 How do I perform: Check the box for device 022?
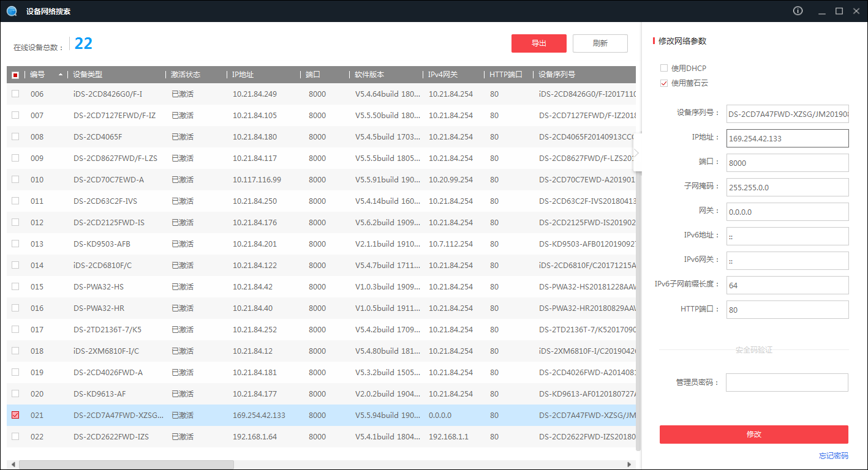[x=15, y=436]
